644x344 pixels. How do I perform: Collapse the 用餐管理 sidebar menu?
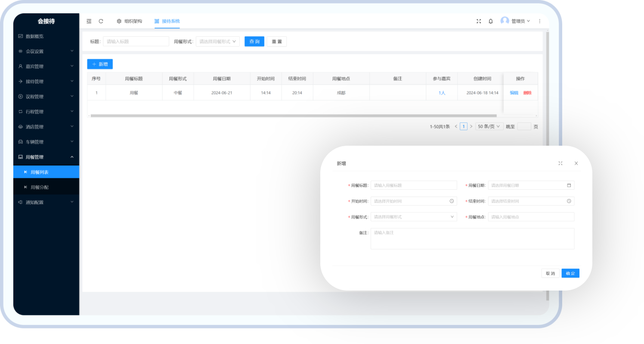point(46,157)
